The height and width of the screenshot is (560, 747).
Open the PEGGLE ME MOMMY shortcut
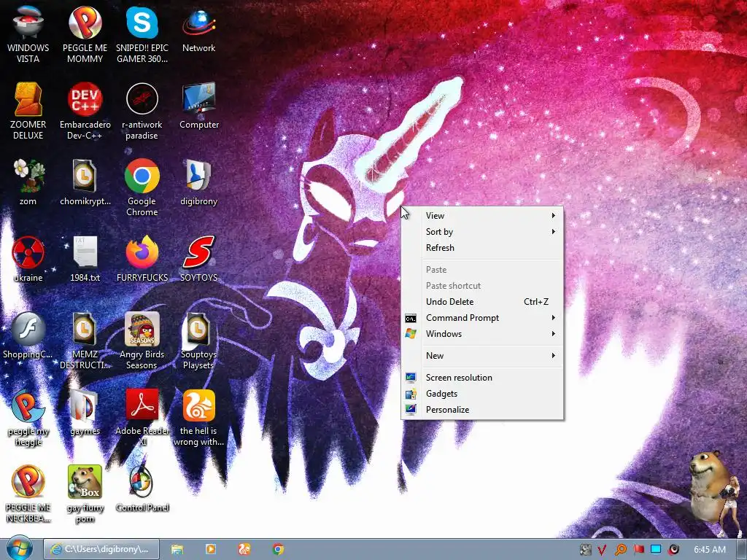pyautogui.click(x=85, y=34)
